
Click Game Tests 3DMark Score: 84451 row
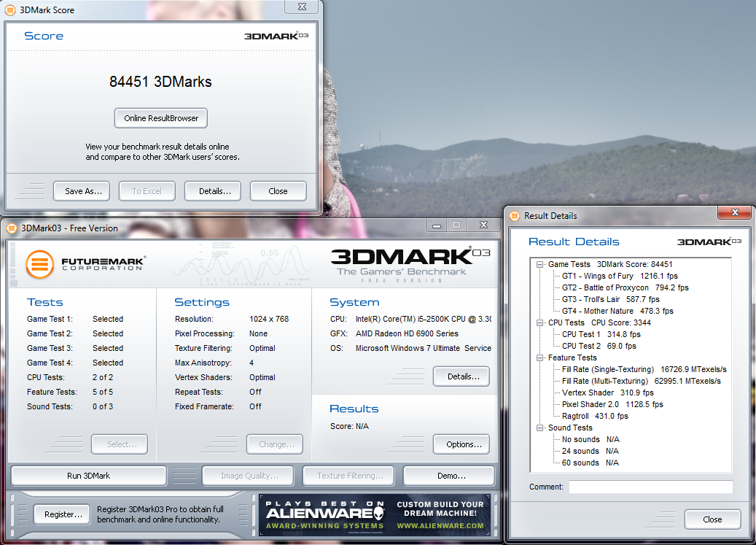[610, 264]
